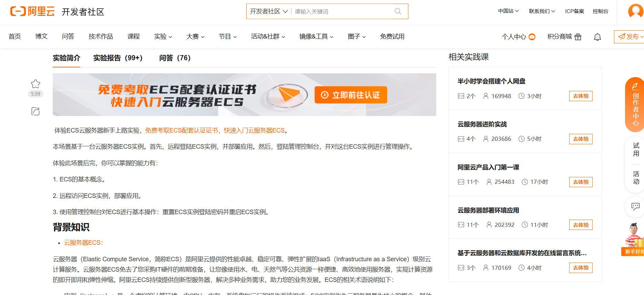The width and height of the screenshot is (644, 295).
Task: Go to the 首页 nav item
Action: point(15,36)
